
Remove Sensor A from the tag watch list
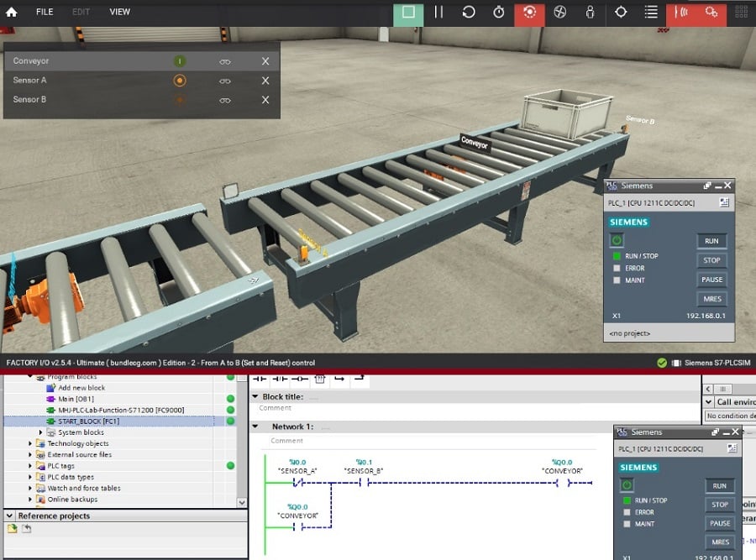[x=265, y=81]
